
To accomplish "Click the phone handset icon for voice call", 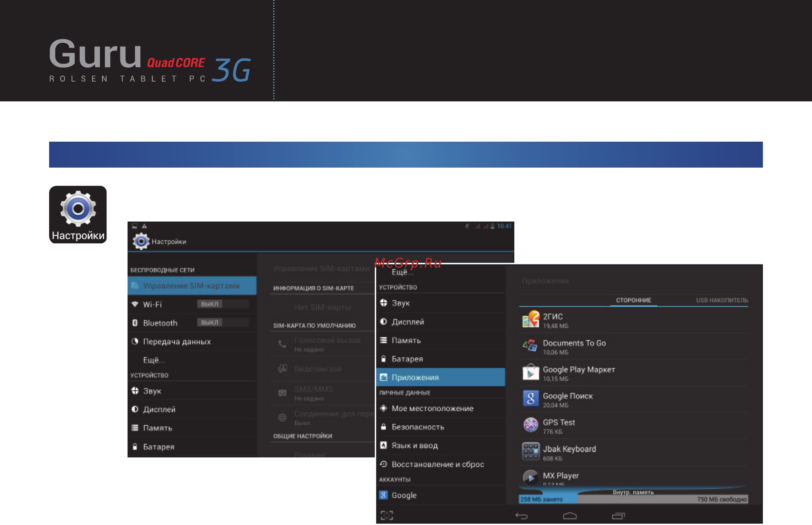I will [x=282, y=344].
